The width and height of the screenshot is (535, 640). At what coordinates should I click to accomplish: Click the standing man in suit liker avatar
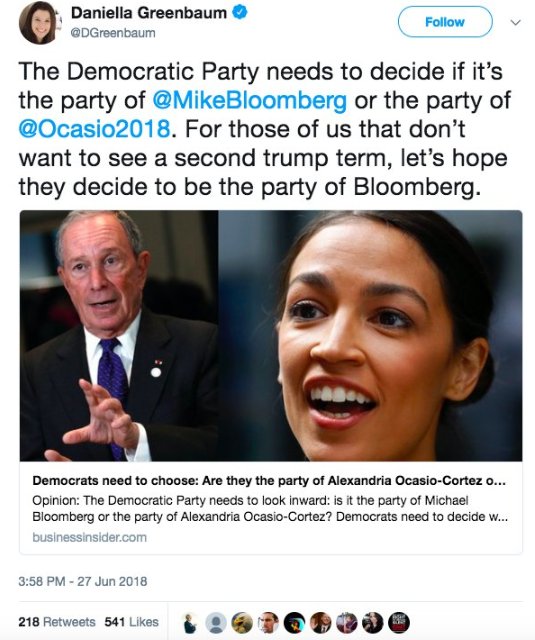point(189,623)
